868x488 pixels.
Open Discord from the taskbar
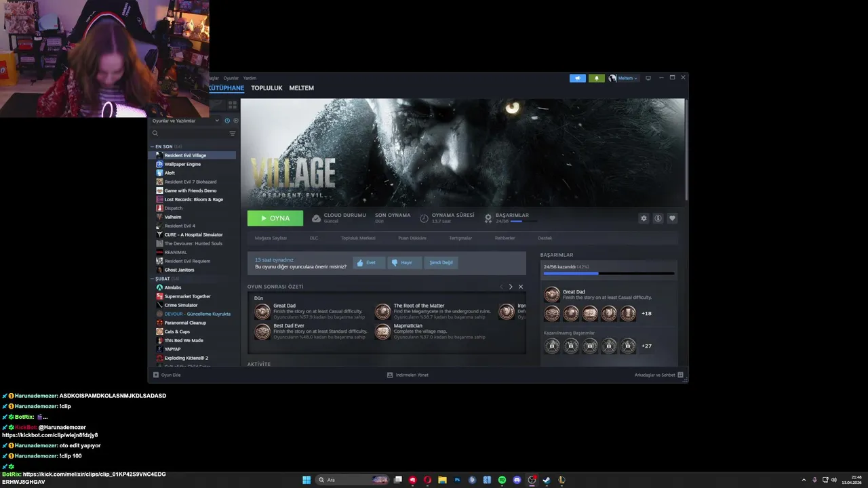pyautogui.click(x=517, y=480)
